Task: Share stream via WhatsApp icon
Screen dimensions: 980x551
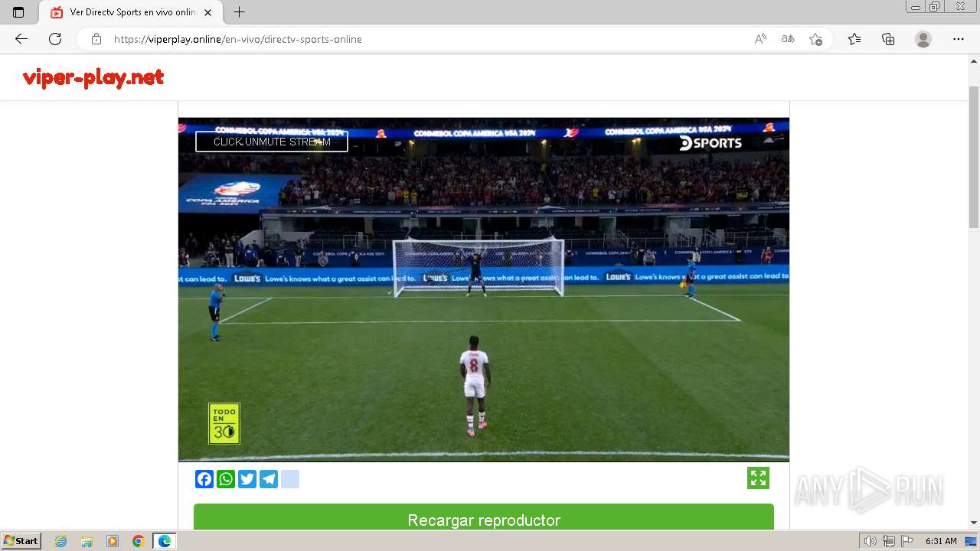Action: pyautogui.click(x=226, y=479)
